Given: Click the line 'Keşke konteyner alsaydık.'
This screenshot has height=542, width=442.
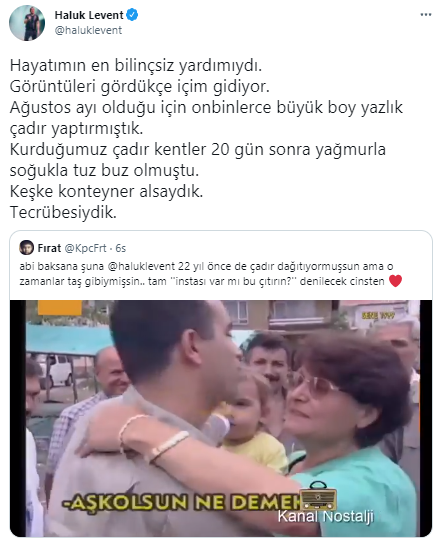Looking at the screenshot, I should pos(106,192).
